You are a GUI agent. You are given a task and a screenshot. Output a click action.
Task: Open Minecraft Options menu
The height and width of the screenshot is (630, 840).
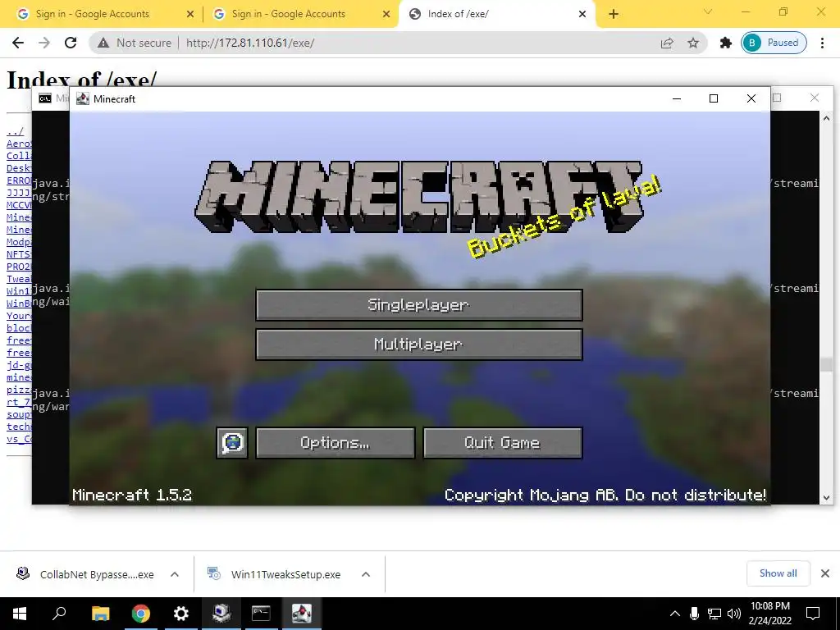click(x=336, y=442)
